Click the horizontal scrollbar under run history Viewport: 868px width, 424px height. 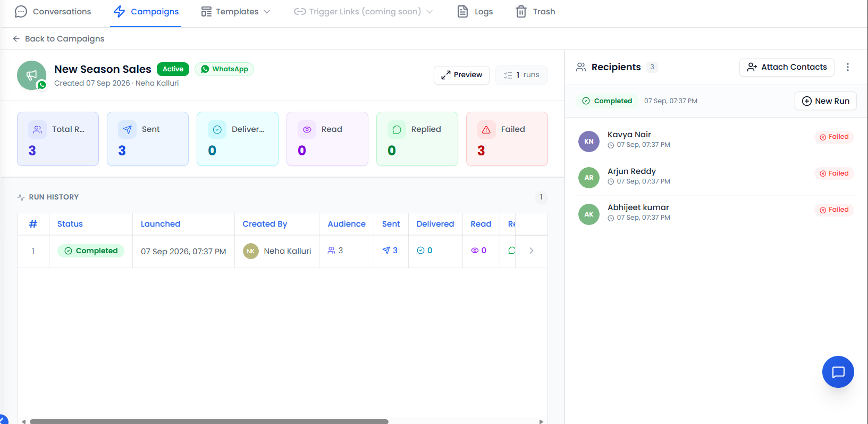pos(209,421)
